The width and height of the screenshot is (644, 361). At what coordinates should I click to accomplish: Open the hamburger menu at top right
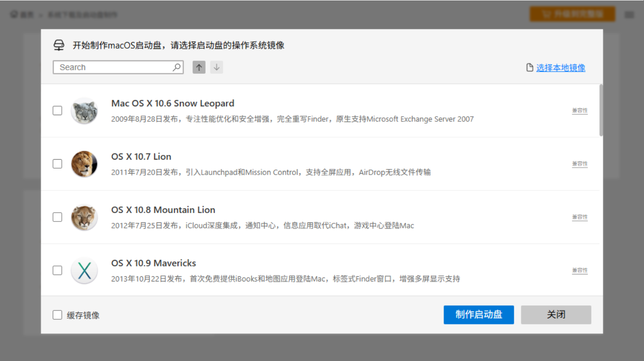click(x=629, y=14)
